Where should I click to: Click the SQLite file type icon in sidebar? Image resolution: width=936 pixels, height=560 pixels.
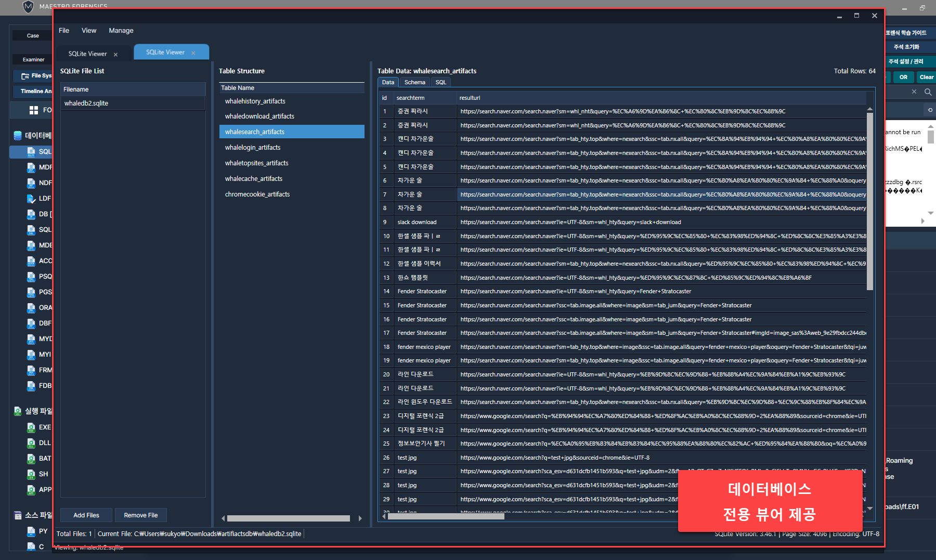tap(31, 152)
